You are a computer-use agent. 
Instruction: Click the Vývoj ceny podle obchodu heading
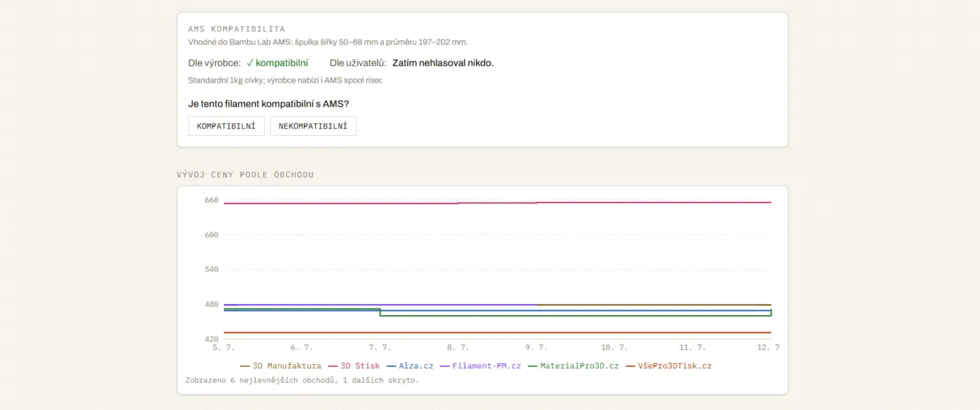coord(245,175)
